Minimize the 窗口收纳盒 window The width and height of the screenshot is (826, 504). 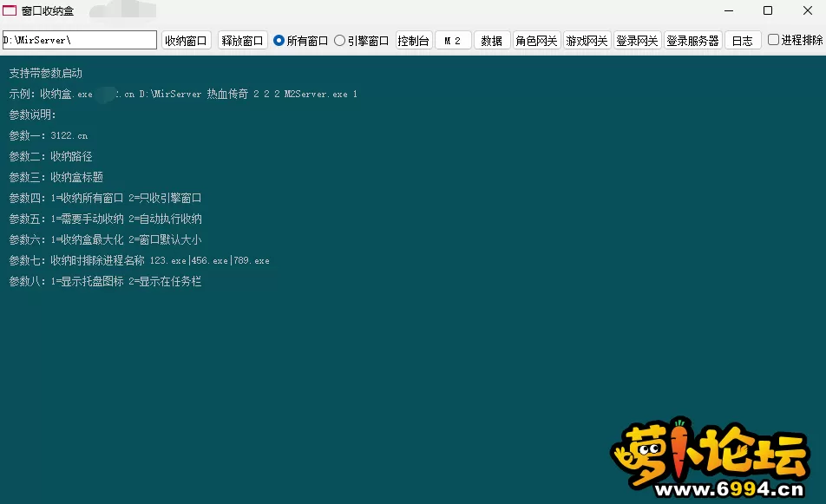click(729, 10)
